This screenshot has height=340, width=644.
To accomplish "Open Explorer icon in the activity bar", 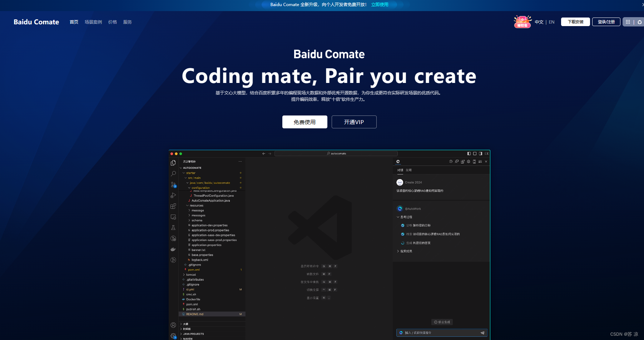I will click(173, 163).
